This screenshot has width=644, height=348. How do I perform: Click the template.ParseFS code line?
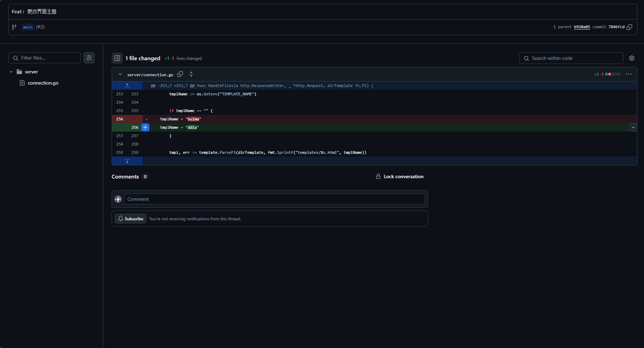pyautogui.click(x=268, y=152)
